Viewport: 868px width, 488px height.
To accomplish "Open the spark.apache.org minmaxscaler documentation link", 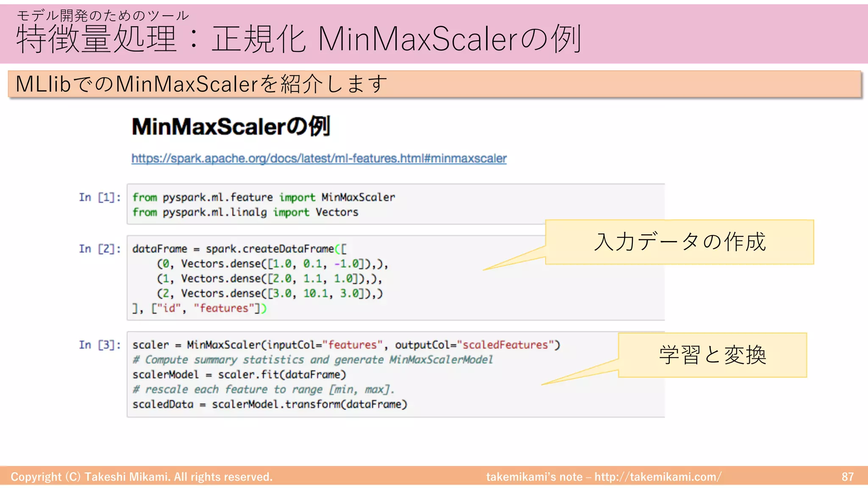I will tap(319, 158).
